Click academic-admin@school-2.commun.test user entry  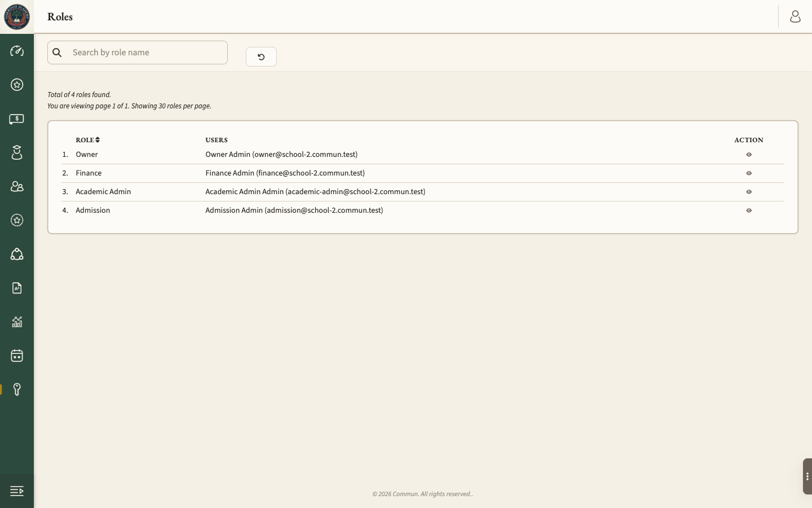[x=315, y=191]
